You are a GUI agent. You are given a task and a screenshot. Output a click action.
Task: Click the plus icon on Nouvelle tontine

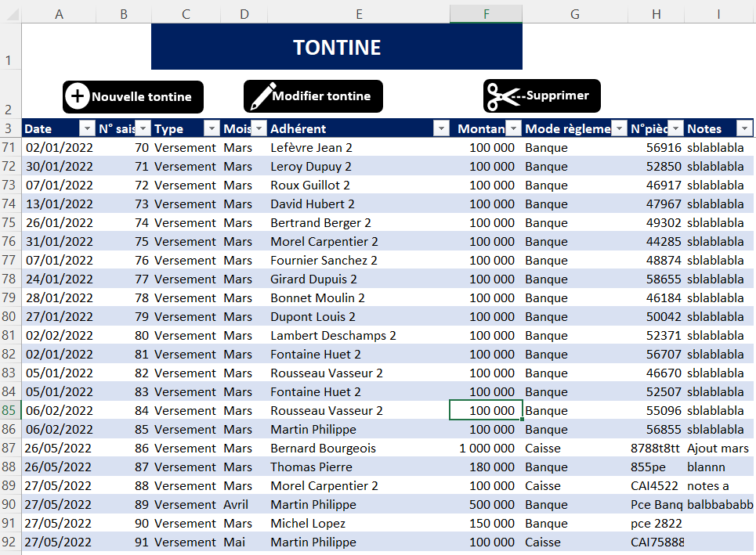click(x=78, y=96)
